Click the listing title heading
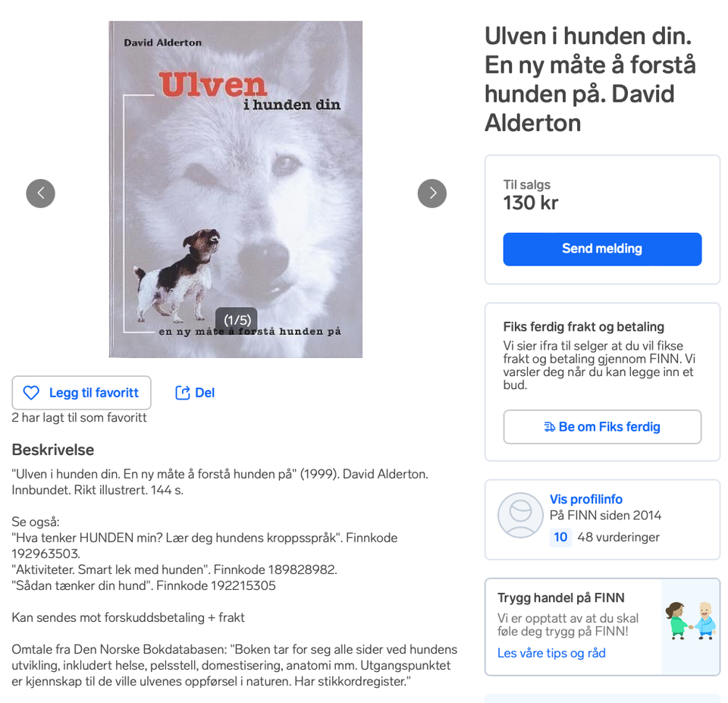728x703 pixels. (x=590, y=80)
